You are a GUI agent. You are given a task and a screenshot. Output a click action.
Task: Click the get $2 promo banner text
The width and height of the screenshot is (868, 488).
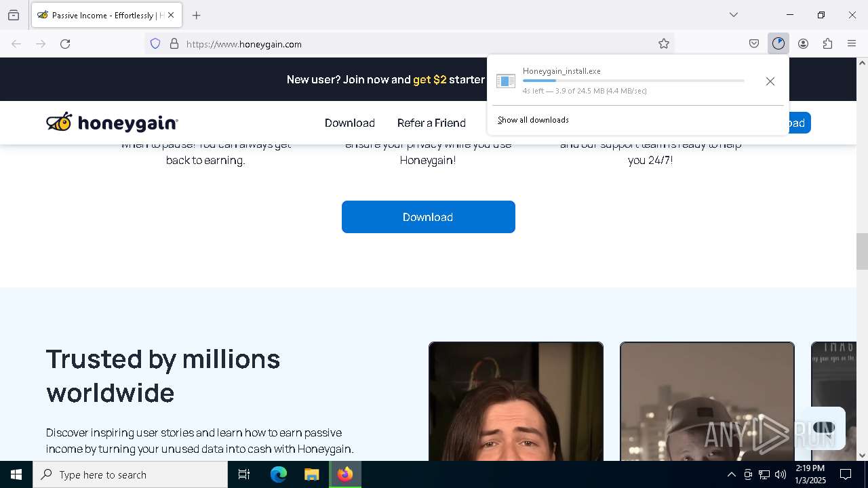pyautogui.click(x=430, y=79)
